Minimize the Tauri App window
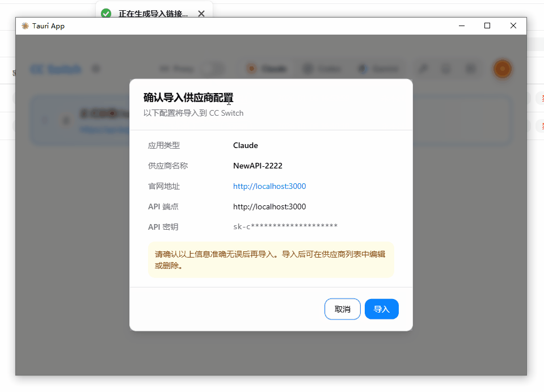544x392 pixels. (462, 26)
